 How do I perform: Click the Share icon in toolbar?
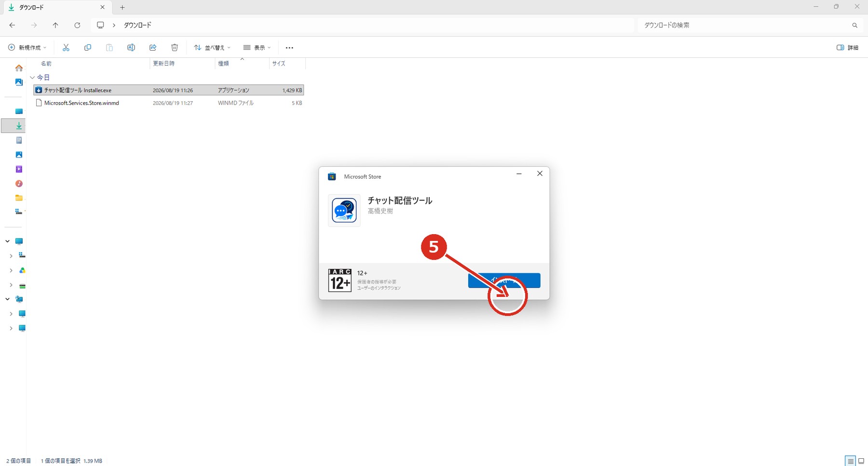tap(153, 48)
